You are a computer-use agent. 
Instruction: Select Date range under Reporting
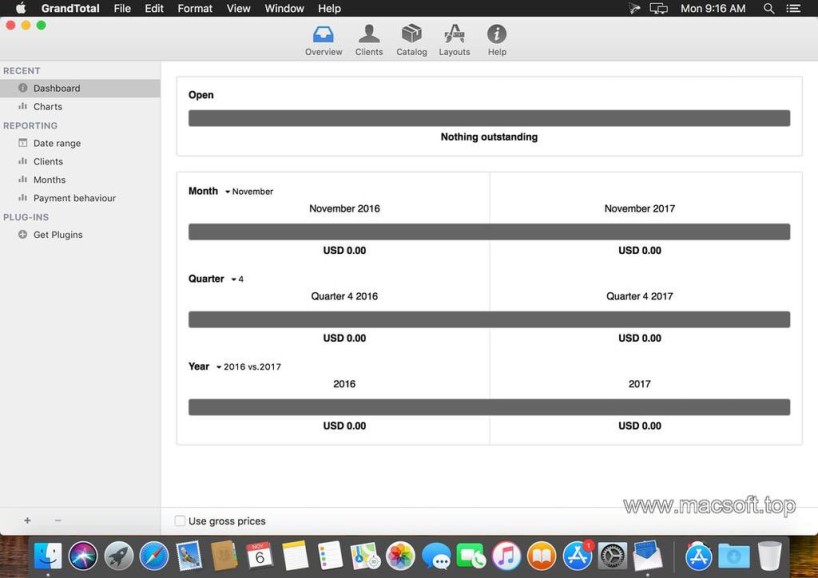[57, 144]
